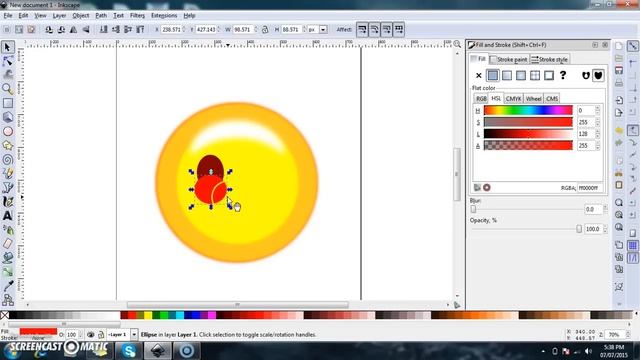This screenshot has height=360, width=640.
Task: Increment the Opacity percent spinner
Action: tap(605, 227)
